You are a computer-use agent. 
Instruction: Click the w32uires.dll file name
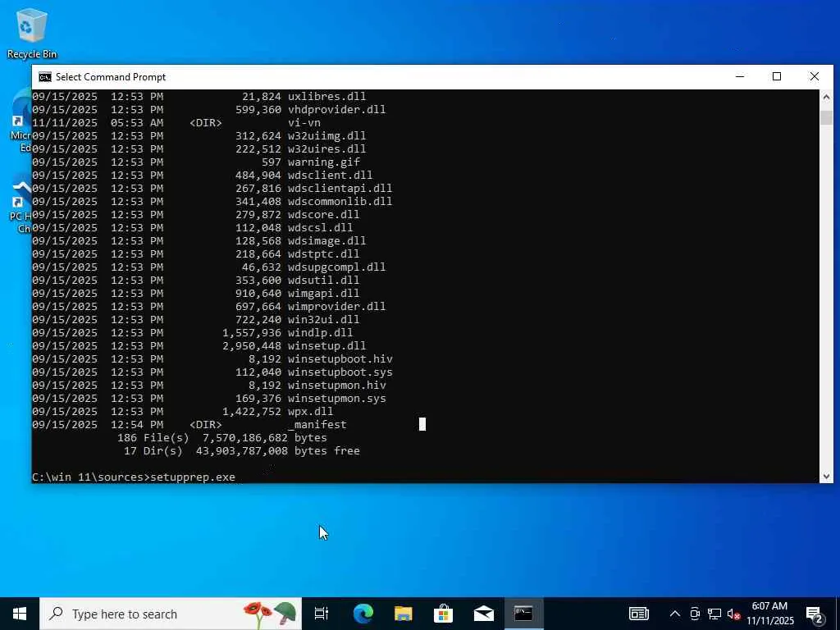[x=326, y=149]
